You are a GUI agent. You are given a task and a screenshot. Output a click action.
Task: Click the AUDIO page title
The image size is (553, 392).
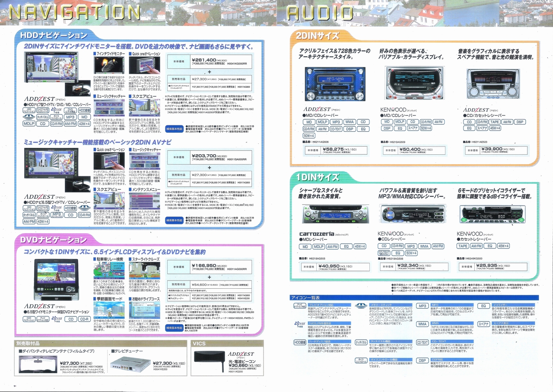pos(320,13)
